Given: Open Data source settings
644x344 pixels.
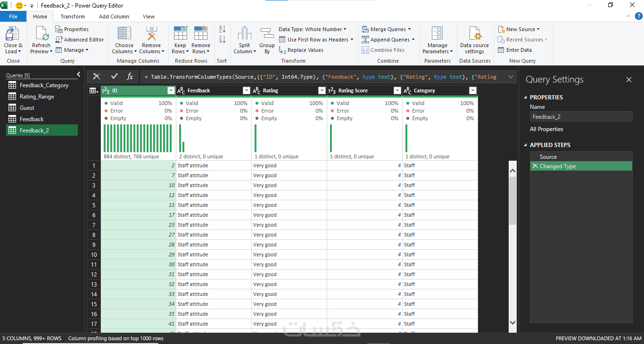Looking at the screenshot, I should (x=474, y=40).
